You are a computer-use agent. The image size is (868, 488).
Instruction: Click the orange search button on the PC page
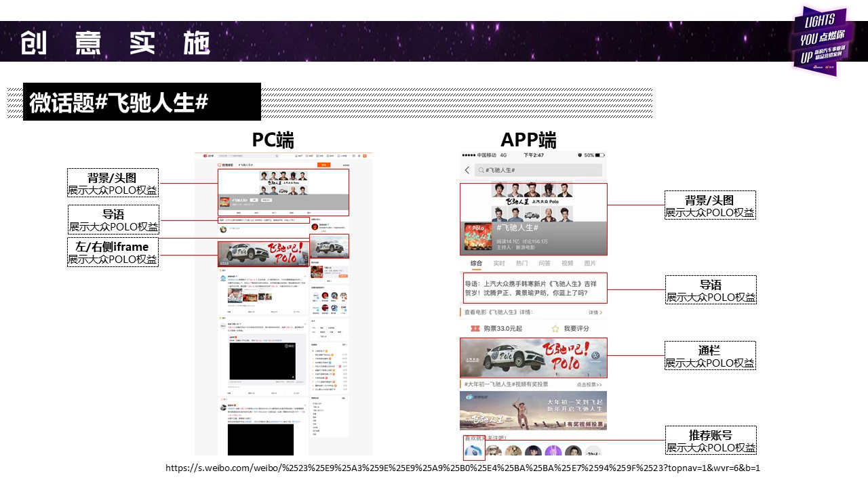325,165
